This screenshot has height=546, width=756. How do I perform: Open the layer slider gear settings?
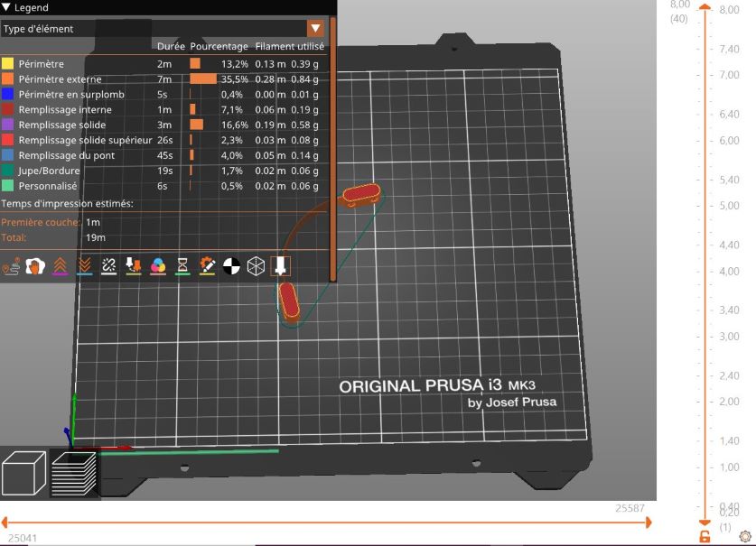[745, 536]
